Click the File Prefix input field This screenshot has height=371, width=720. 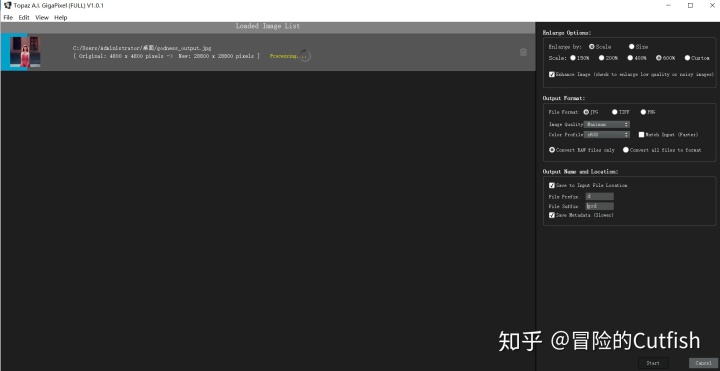(x=599, y=197)
